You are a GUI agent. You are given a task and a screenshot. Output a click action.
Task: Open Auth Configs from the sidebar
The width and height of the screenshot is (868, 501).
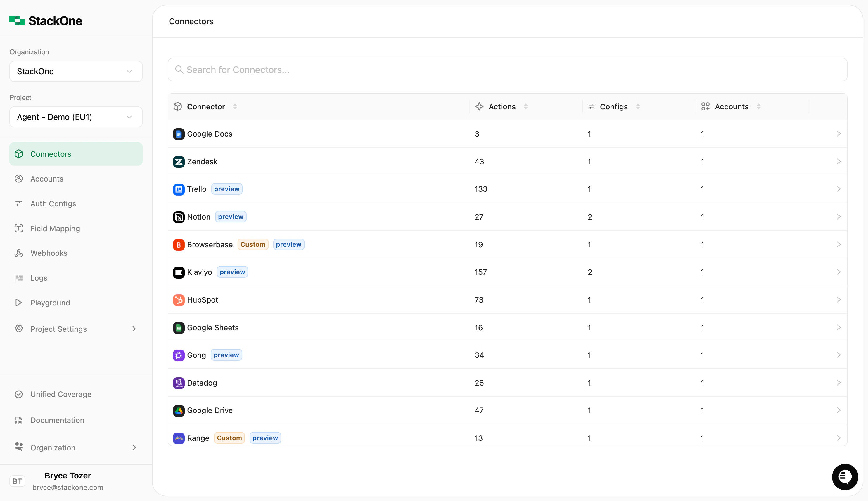click(53, 203)
